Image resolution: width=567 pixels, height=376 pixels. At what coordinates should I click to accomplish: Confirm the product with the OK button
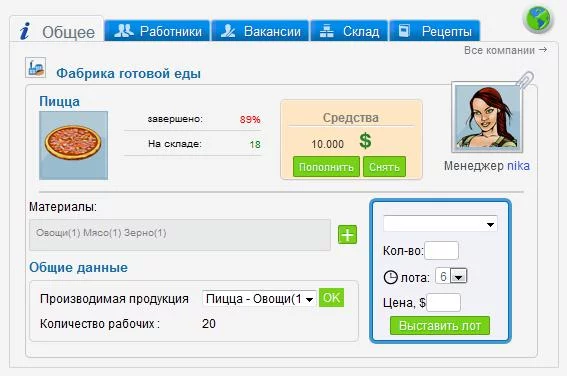[331, 298]
